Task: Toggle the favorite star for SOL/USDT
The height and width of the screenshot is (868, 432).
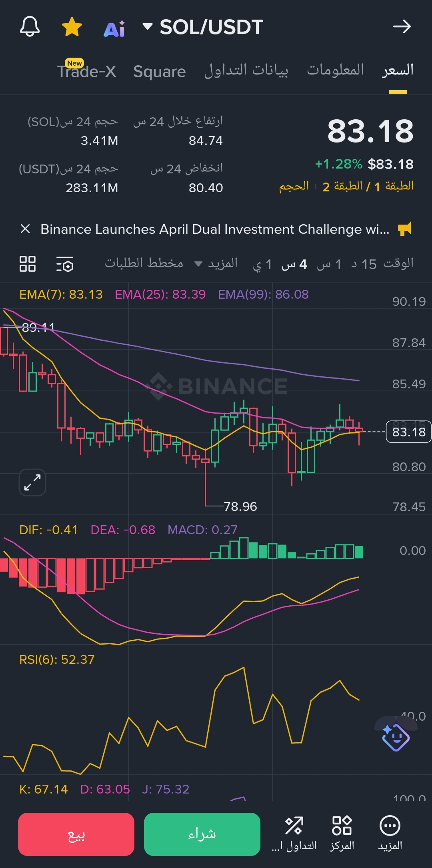Action: [x=72, y=27]
